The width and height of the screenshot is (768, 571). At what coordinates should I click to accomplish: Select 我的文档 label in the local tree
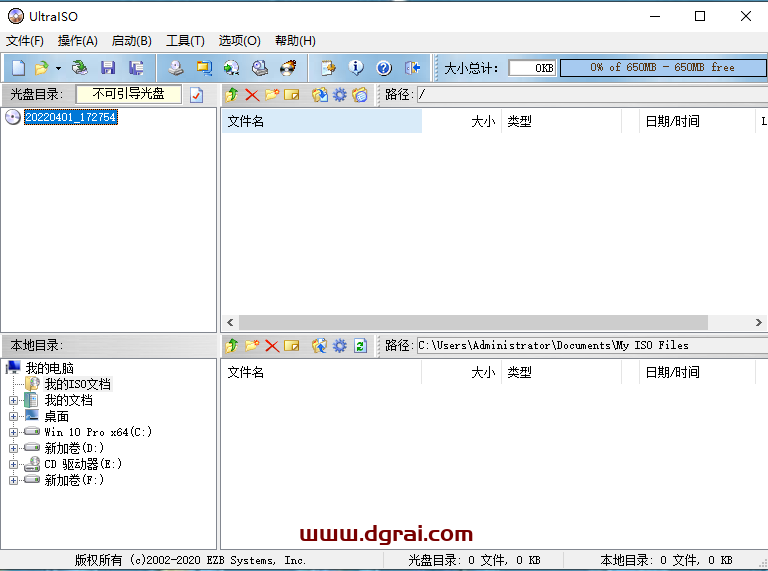69,401
